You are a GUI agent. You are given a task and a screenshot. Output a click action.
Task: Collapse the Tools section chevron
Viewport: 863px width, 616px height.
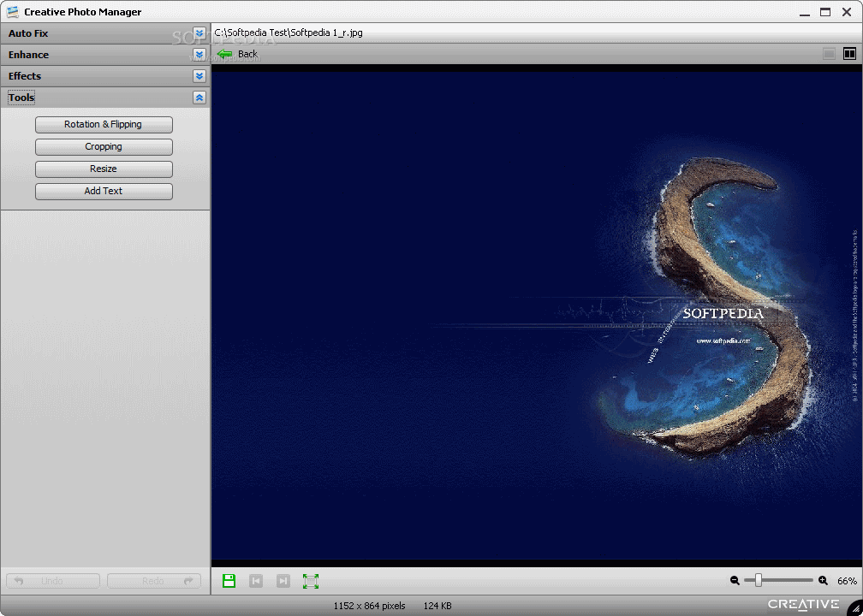(x=199, y=98)
